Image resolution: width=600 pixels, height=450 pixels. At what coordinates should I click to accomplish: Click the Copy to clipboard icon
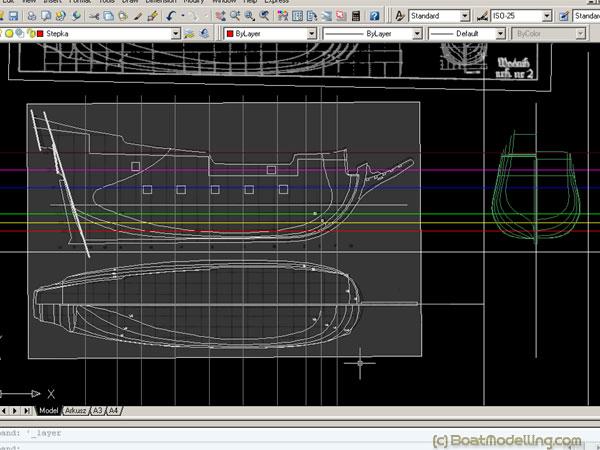point(109,16)
